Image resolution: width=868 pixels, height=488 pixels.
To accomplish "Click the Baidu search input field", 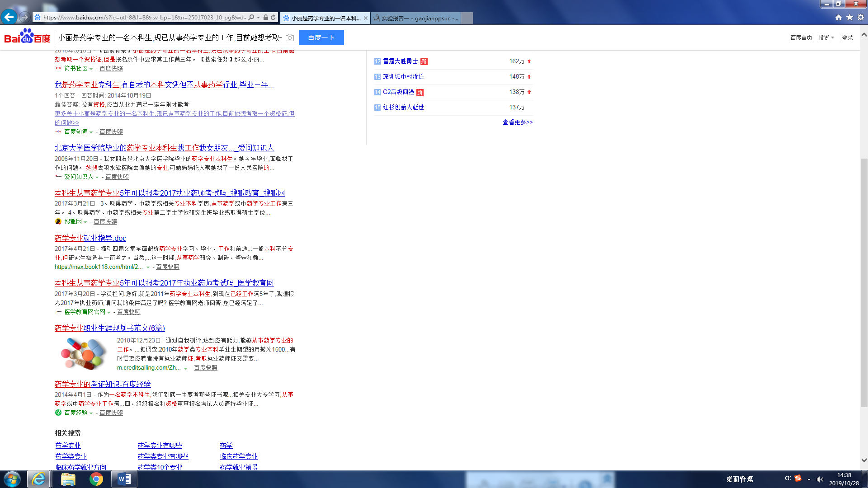I will coord(170,38).
